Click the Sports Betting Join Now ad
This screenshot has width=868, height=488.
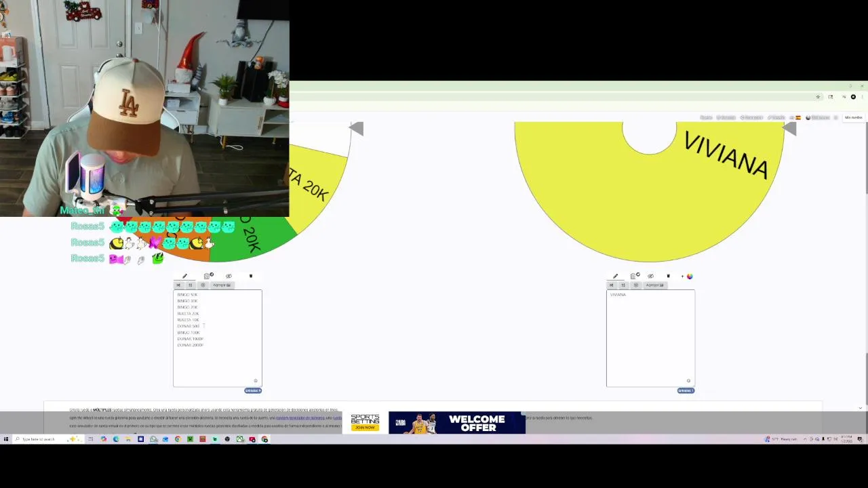click(365, 422)
